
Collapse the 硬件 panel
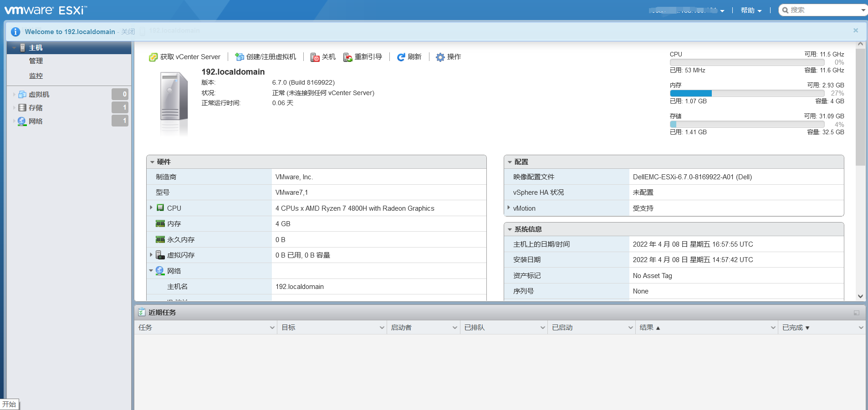(x=152, y=162)
